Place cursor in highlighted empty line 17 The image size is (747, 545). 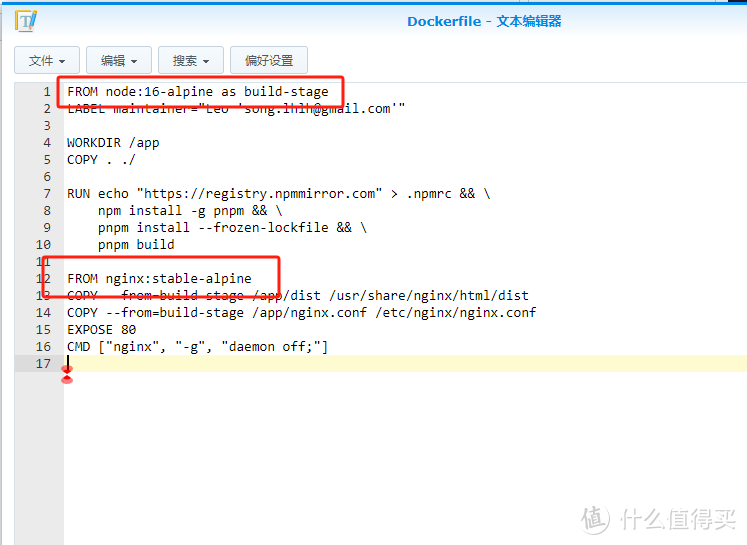coord(405,364)
